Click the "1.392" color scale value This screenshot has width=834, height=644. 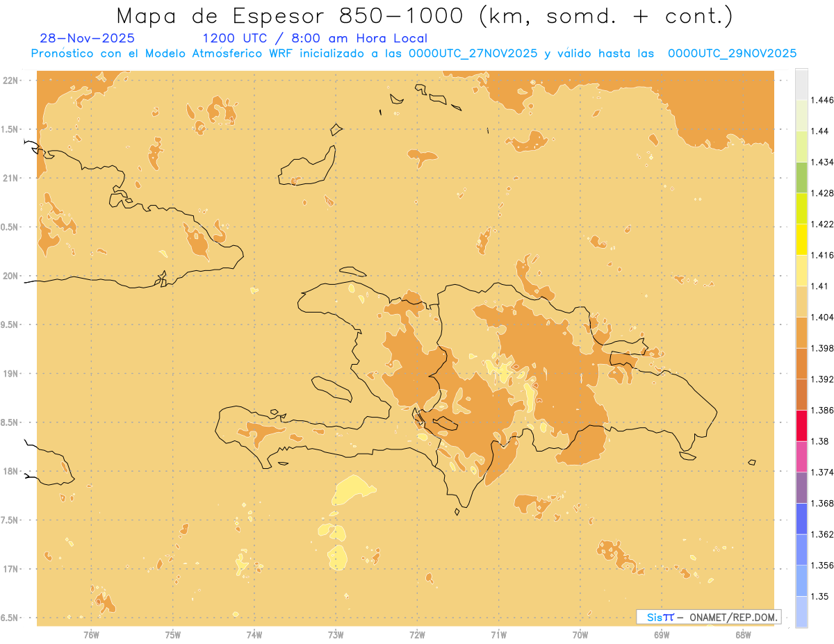(823, 379)
